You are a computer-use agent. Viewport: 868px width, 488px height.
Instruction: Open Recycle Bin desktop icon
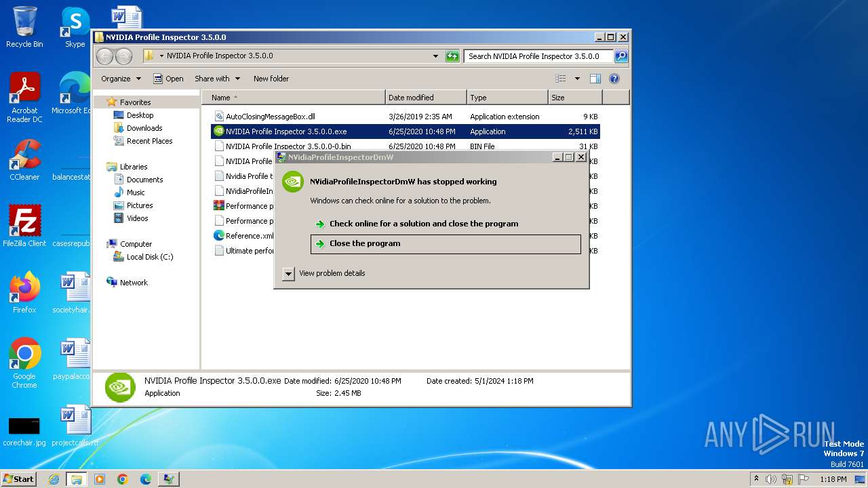(24, 27)
